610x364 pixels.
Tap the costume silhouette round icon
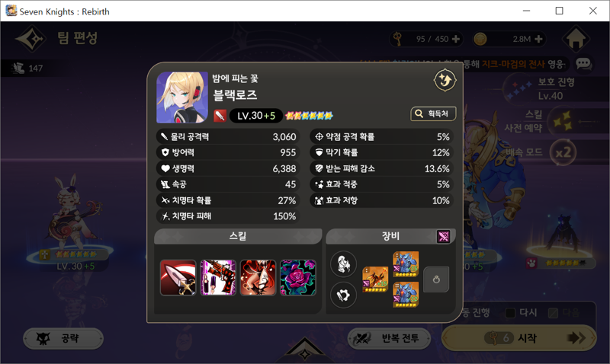coord(343,263)
